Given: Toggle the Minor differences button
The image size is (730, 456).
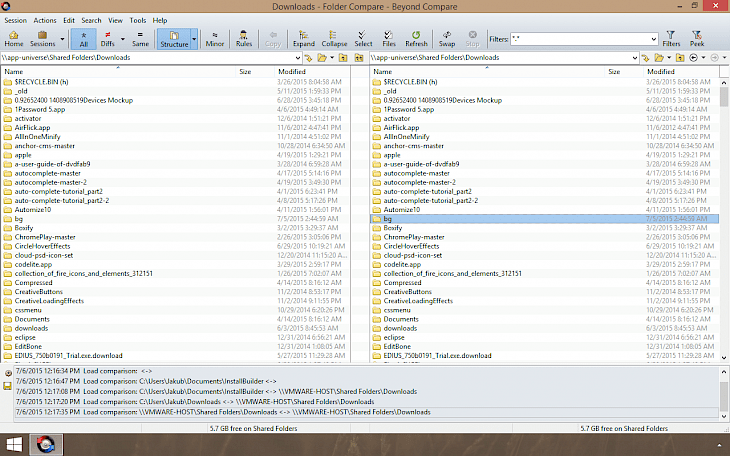Looking at the screenshot, I should pyautogui.click(x=215, y=39).
